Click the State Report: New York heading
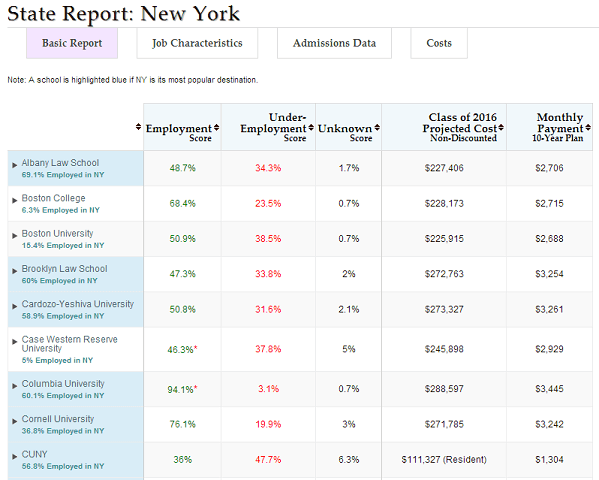599x480 pixels. tap(123, 13)
